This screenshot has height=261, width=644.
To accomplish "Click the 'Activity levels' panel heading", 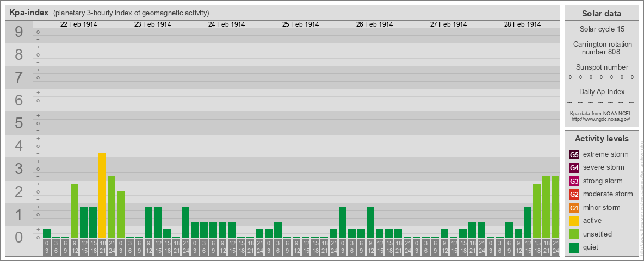I will [x=602, y=139].
